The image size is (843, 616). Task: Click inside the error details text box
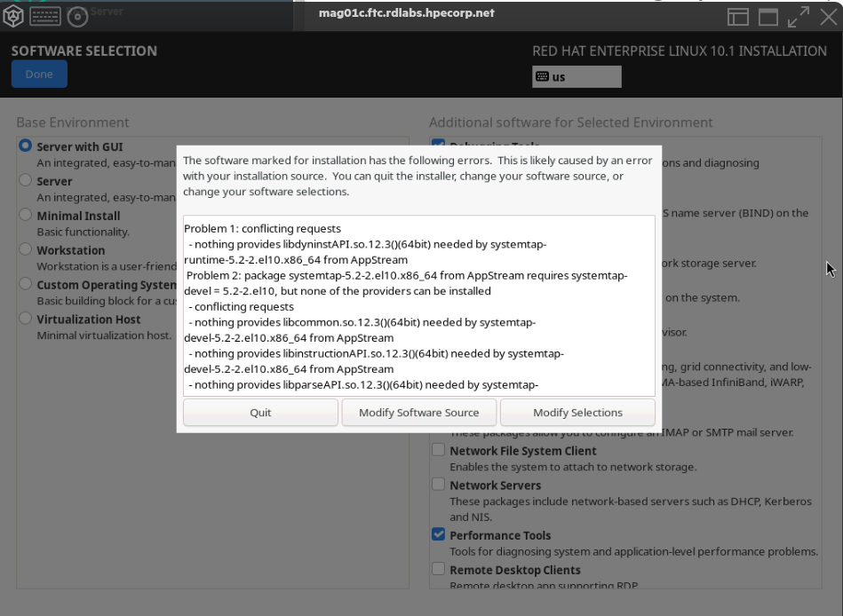click(x=418, y=304)
